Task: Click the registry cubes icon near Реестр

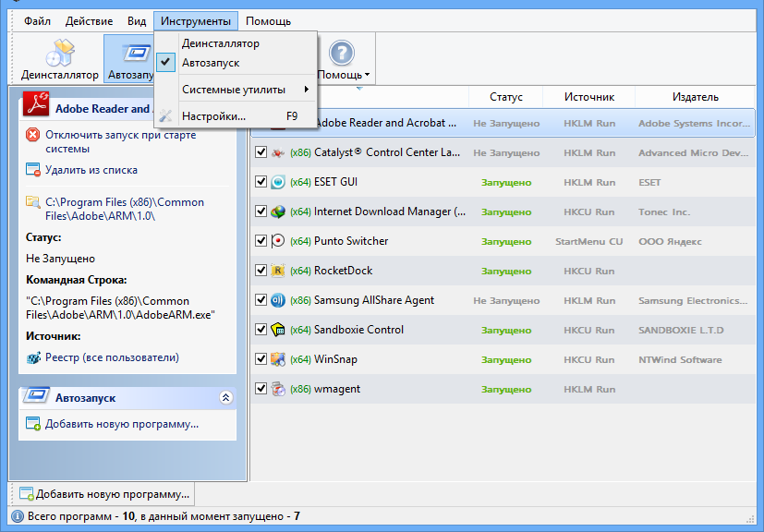Action: tap(33, 358)
